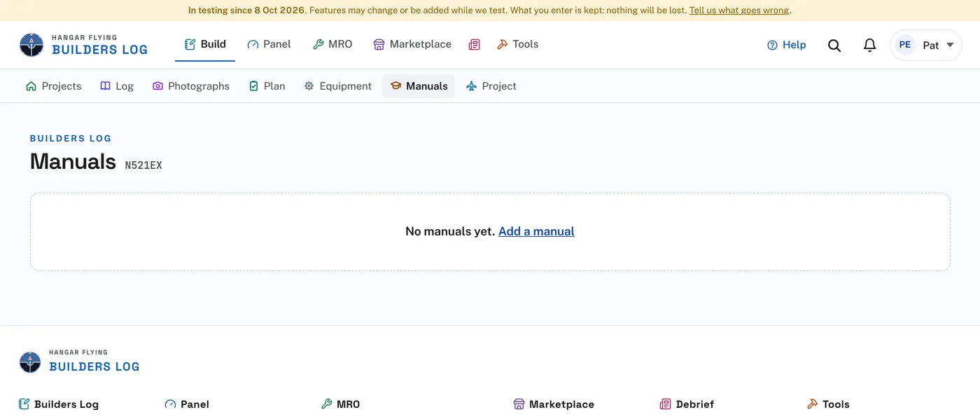Switch to Panel in the top navigation
The width and height of the screenshot is (980, 419).
pos(269,44)
